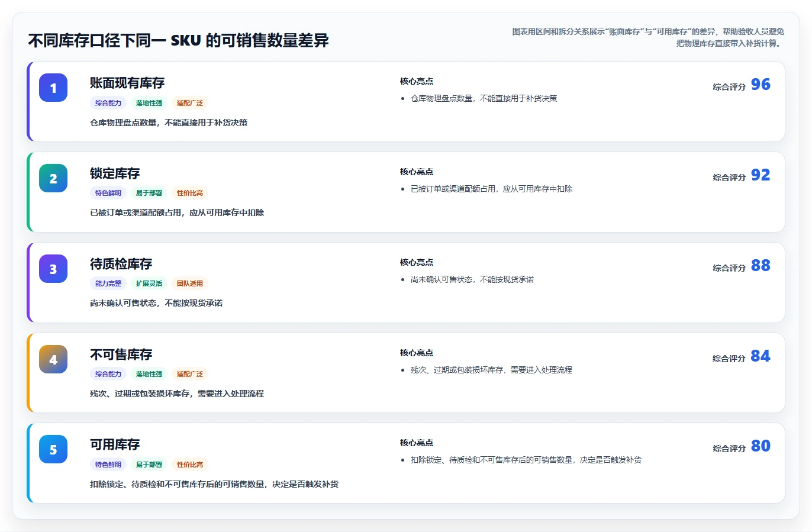
Task: Click the number 1 rank badge
Action: pyautogui.click(x=53, y=88)
